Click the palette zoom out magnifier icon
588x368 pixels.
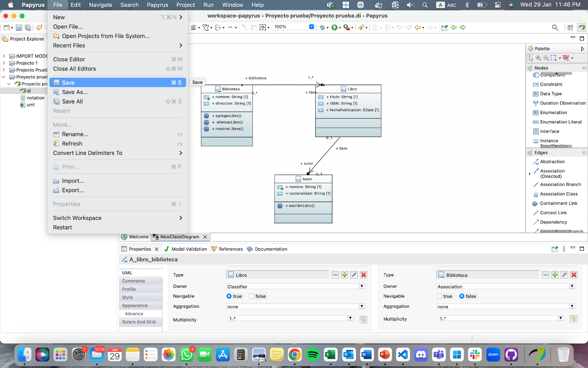tap(546, 58)
